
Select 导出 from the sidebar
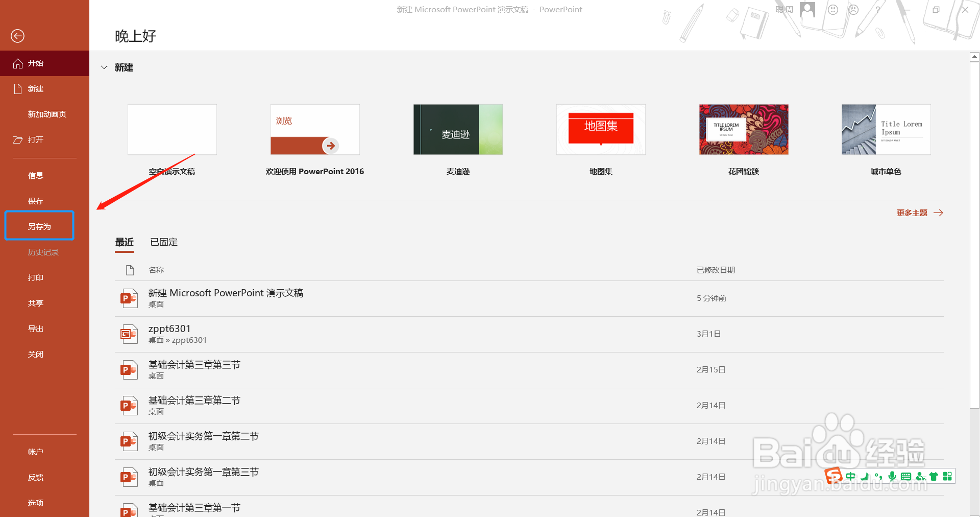(35, 328)
